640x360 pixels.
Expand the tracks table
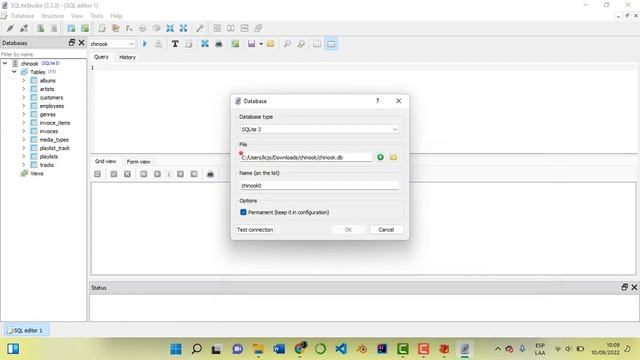[x=24, y=165]
